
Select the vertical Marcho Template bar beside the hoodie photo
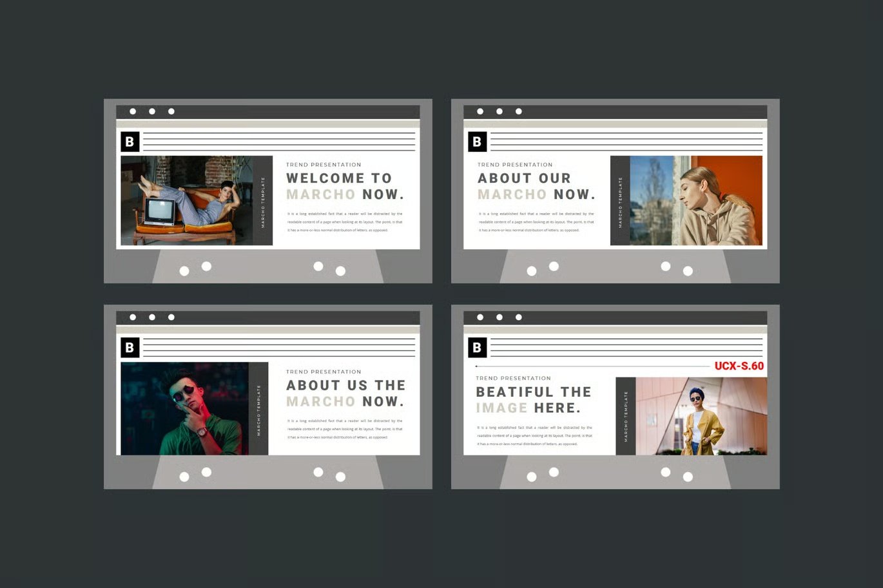click(x=620, y=200)
